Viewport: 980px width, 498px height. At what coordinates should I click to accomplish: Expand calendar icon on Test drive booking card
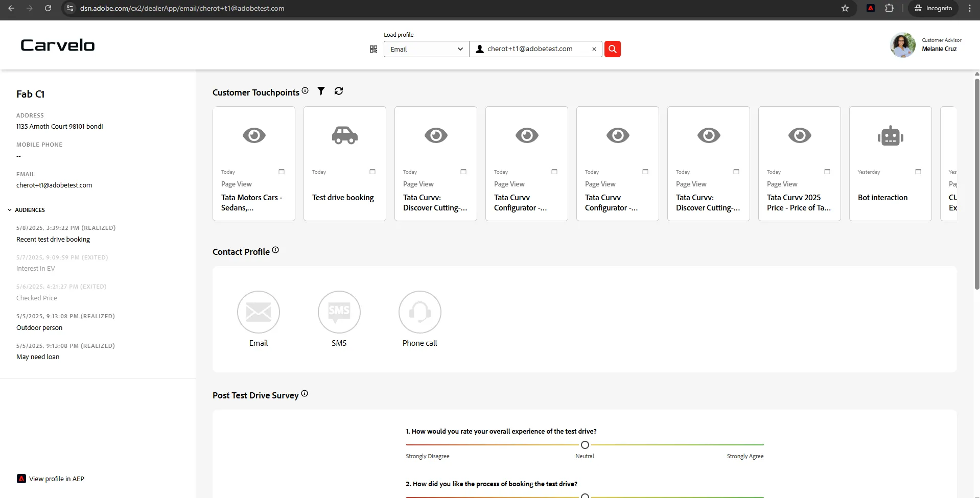(372, 172)
